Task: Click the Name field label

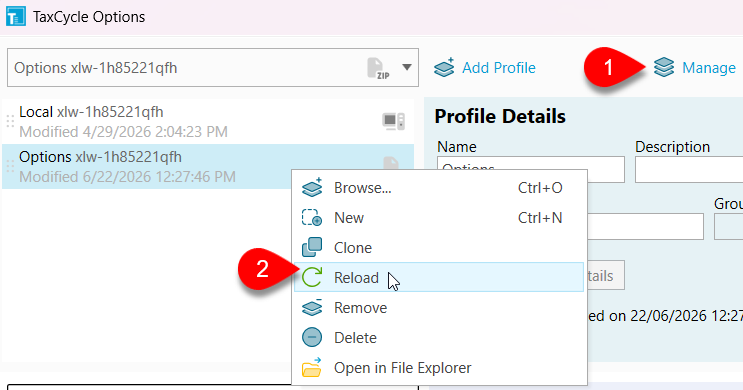Action: pos(457,147)
